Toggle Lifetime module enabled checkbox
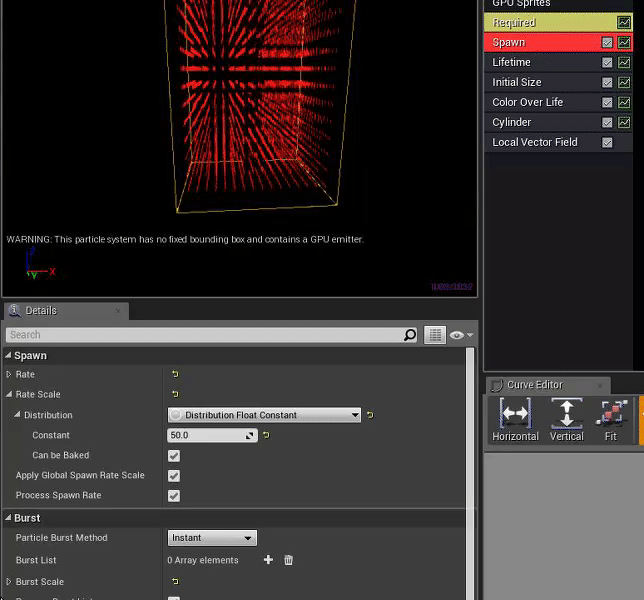 607,62
